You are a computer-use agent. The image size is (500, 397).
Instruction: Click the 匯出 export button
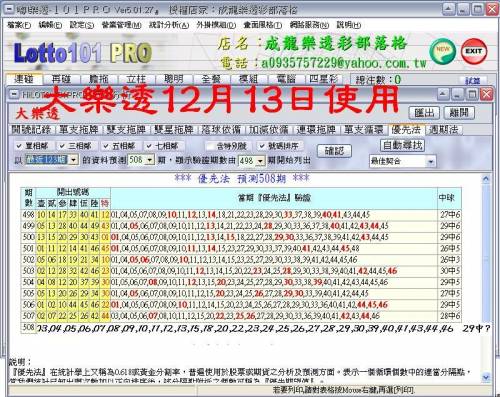(x=425, y=113)
